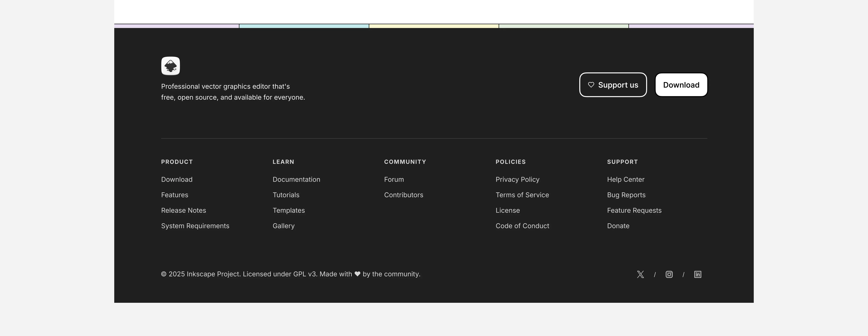Image resolution: width=868 pixels, height=336 pixels.
Task: Open Documentation under Learn
Action: (x=296, y=180)
